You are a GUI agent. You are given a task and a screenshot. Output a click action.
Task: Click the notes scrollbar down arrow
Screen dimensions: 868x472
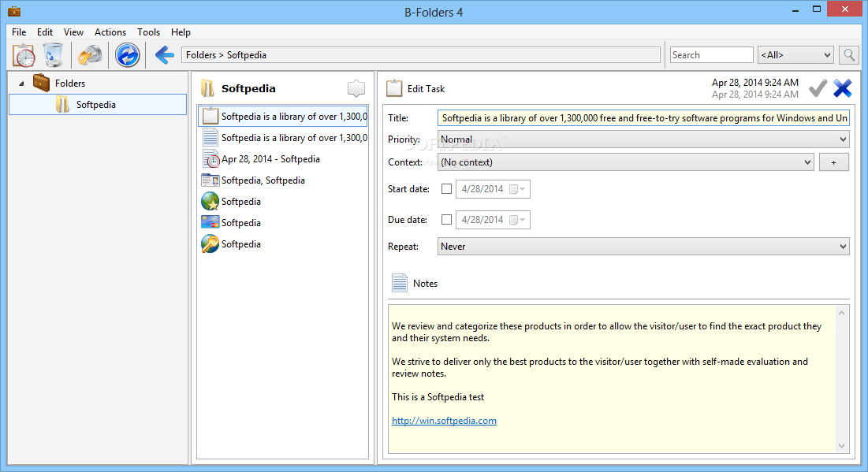click(841, 446)
